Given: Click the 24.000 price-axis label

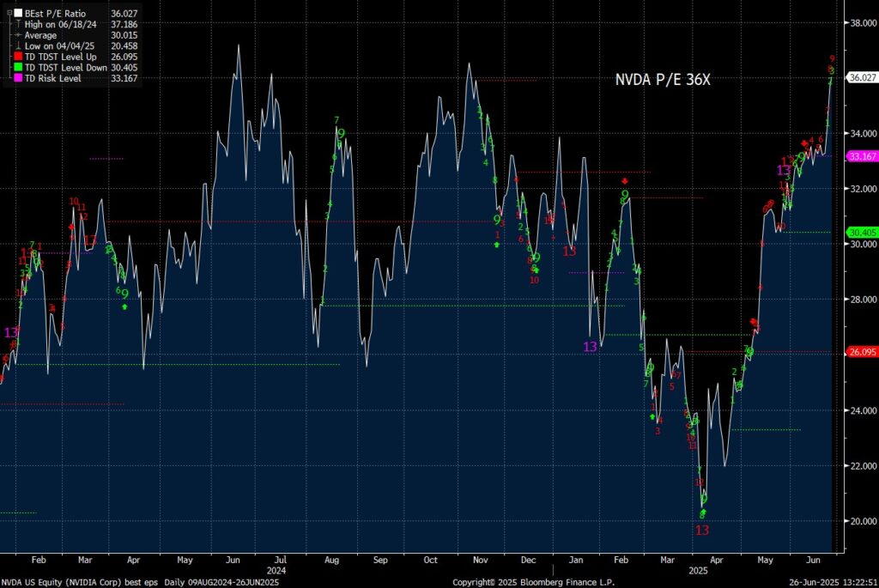Looking at the screenshot, I should click(x=864, y=410).
